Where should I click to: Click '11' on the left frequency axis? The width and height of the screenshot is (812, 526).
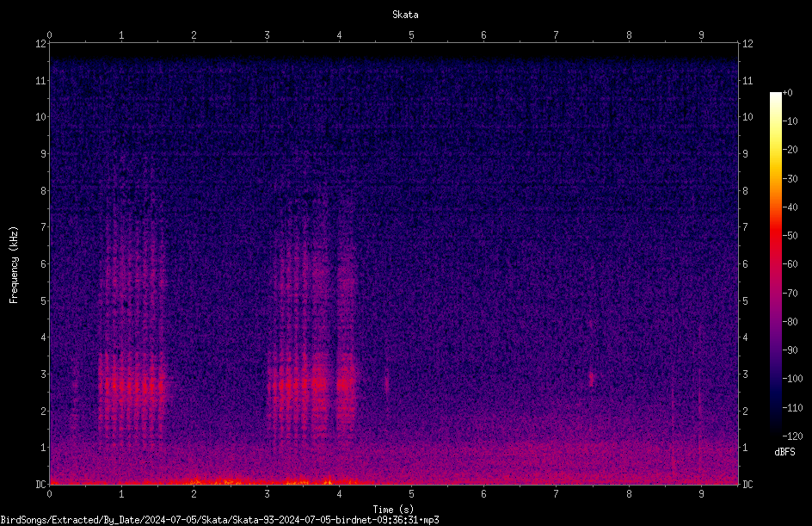coord(40,80)
